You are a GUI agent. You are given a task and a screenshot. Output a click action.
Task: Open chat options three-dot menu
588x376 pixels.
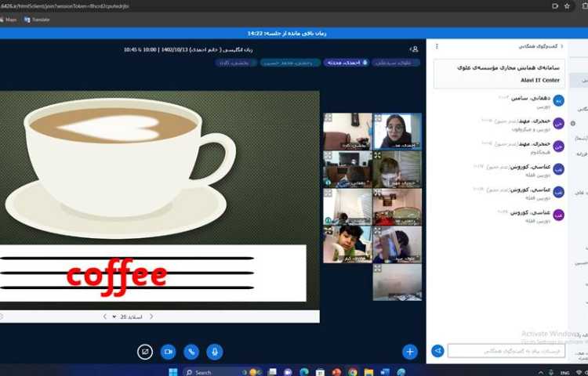point(437,46)
